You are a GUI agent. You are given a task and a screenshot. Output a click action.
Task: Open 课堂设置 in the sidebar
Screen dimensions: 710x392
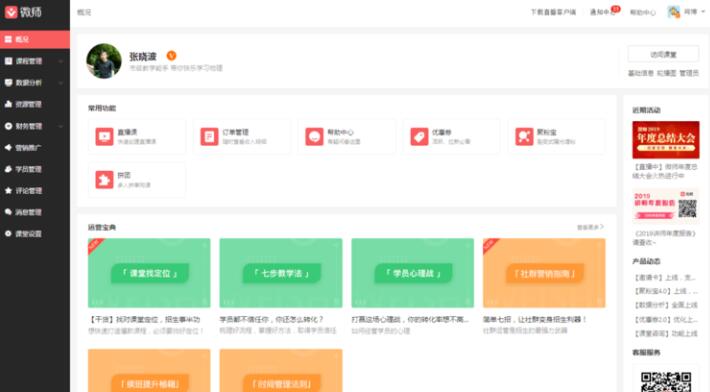pos(35,234)
